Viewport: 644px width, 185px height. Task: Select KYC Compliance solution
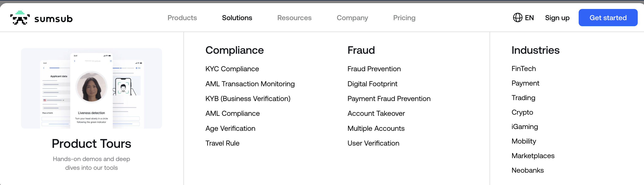coord(232,69)
